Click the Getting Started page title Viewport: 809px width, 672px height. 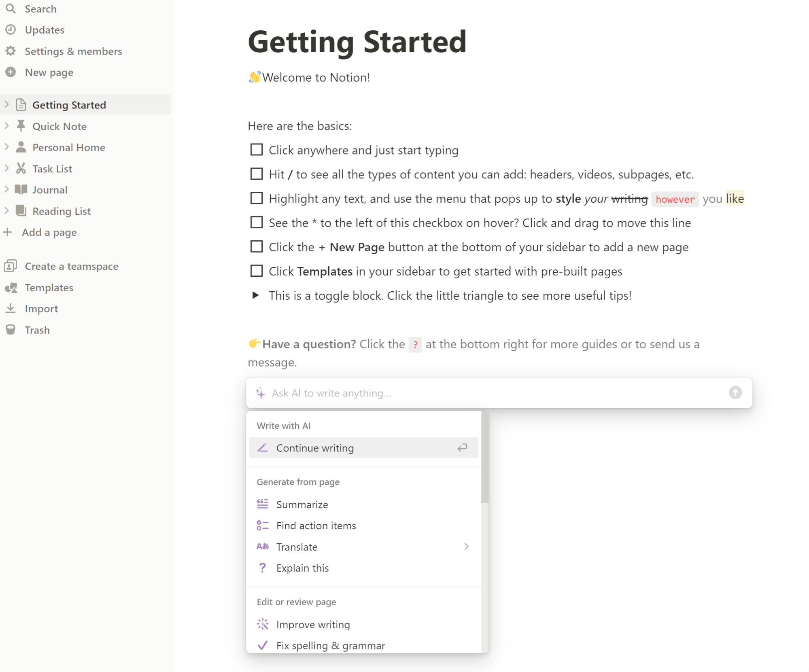coord(357,42)
